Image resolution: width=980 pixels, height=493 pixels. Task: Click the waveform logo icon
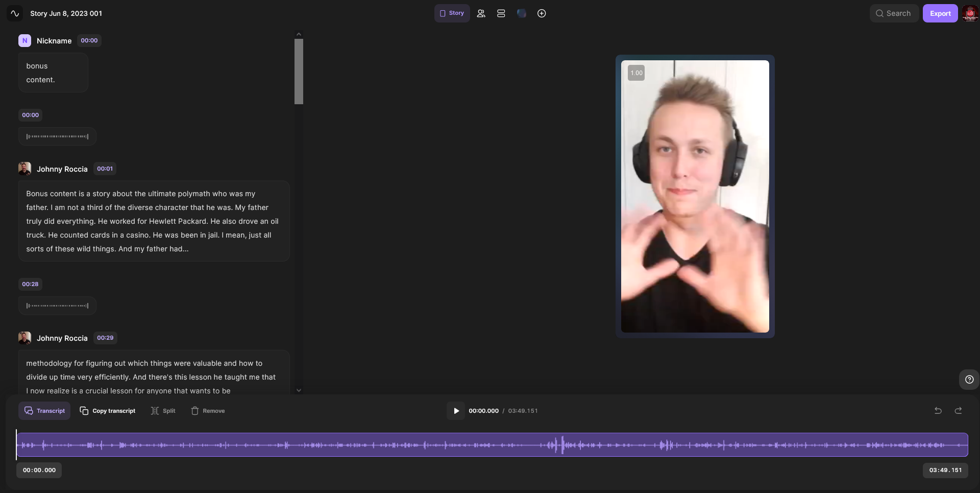point(15,14)
